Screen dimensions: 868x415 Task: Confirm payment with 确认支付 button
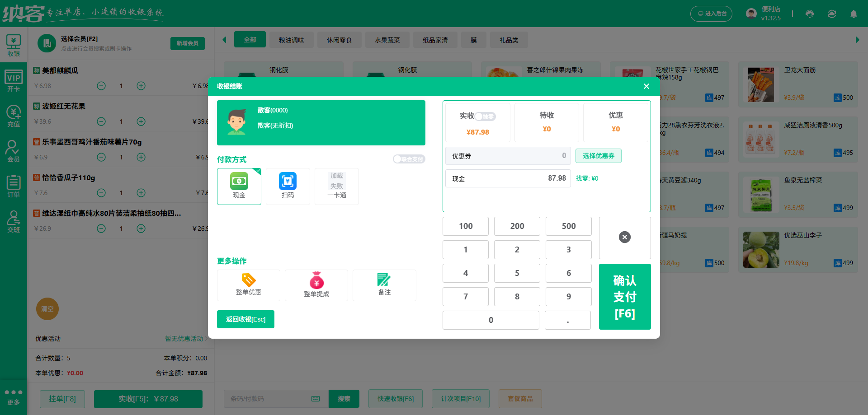point(624,296)
